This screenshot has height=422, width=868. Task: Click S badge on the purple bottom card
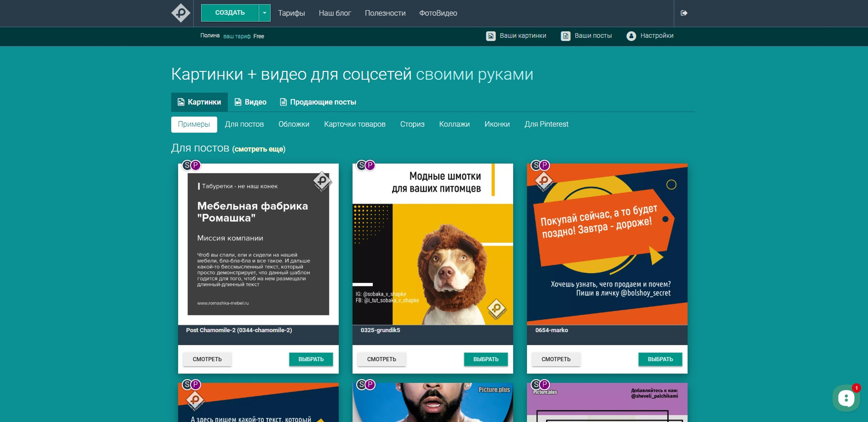[x=536, y=384]
